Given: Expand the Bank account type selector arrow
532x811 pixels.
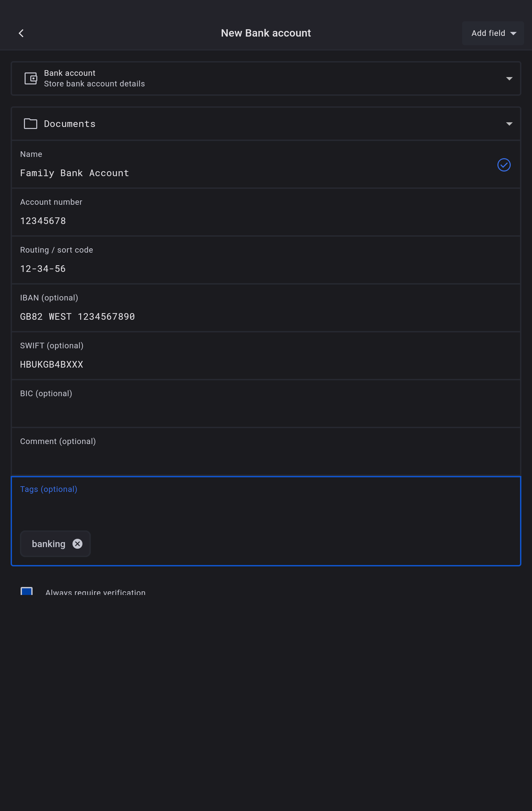Looking at the screenshot, I should (509, 79).
